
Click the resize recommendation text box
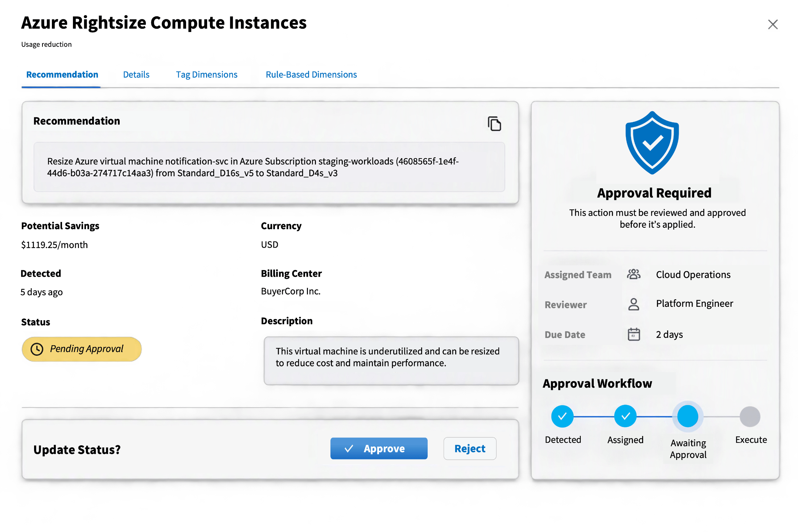[x=269, y=167]
